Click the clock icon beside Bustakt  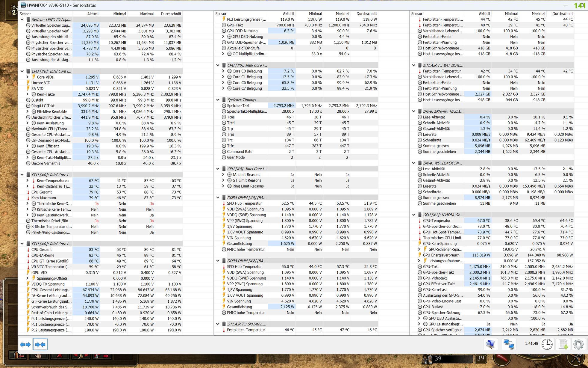(28, 100)
